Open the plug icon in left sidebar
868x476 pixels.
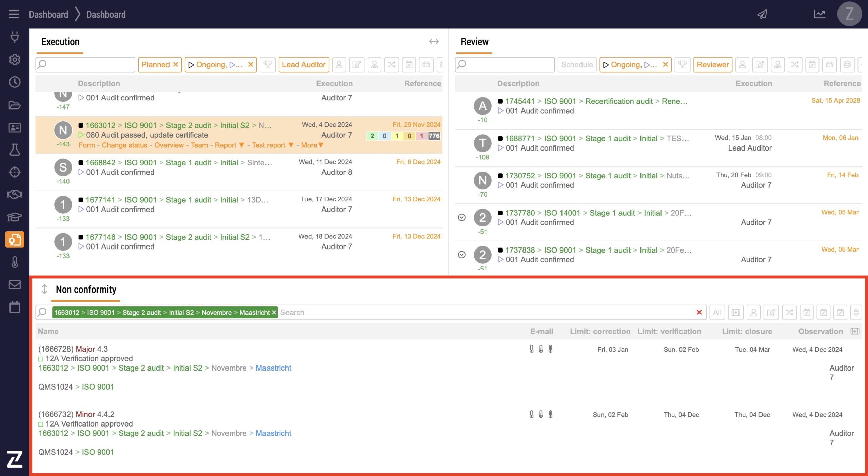[x=15, y=37]
